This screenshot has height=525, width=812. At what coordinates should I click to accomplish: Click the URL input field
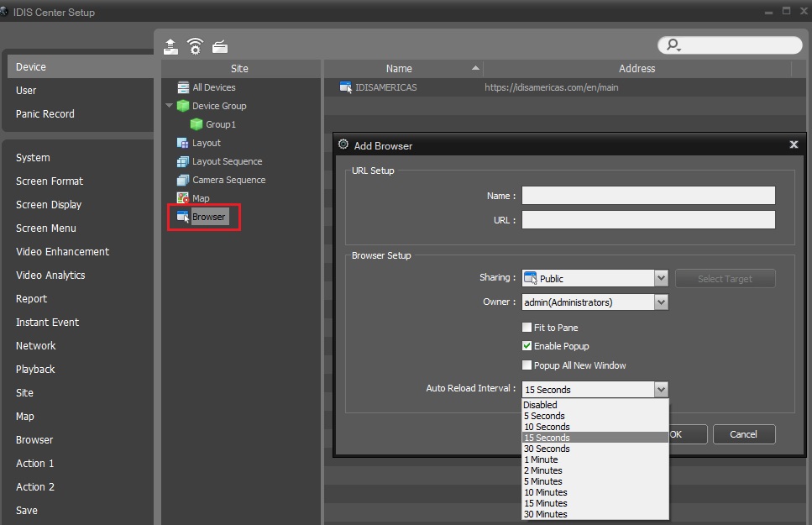(648, 220)
